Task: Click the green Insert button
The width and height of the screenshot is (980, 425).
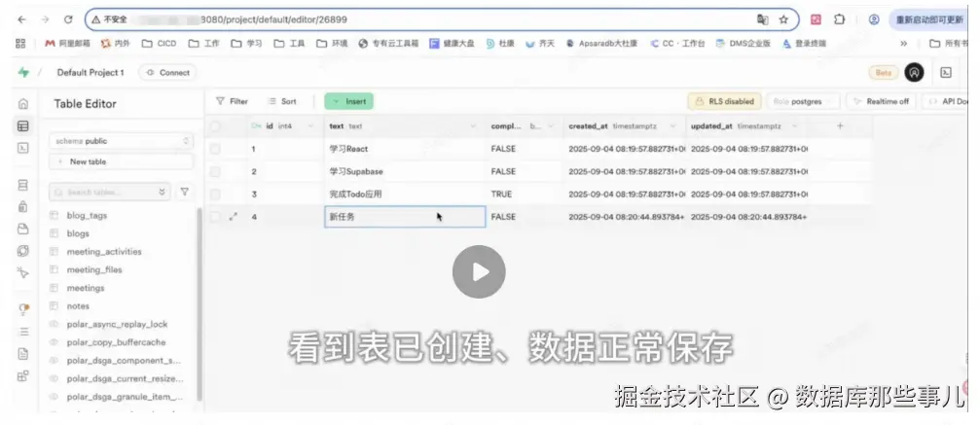Action: pyautogui.click(x=348, y=101)
